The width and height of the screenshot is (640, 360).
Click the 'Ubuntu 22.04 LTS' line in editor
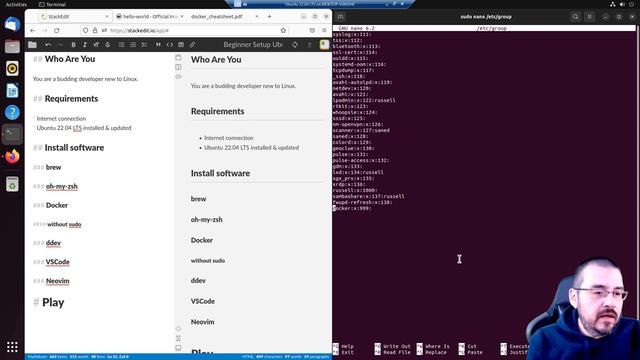pos(84,128)
